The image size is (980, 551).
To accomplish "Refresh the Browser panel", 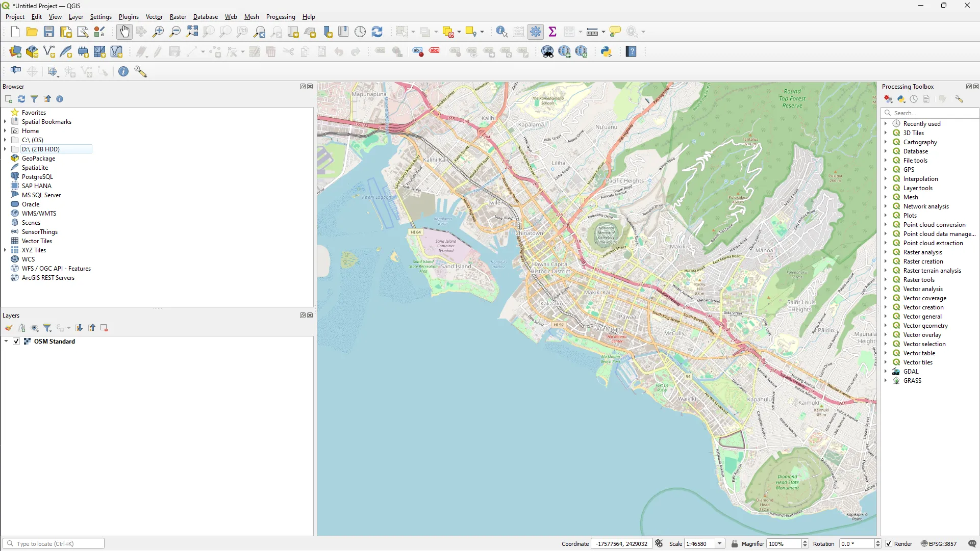I will point(21,99).
